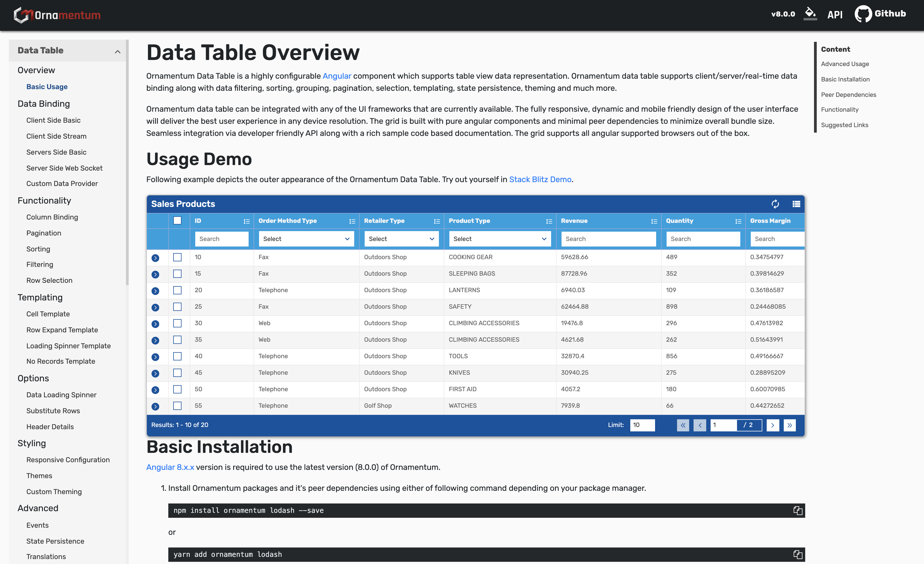Click the ID search input field
924x564 pixels.
pyautogui.click(x=222, y=239)
